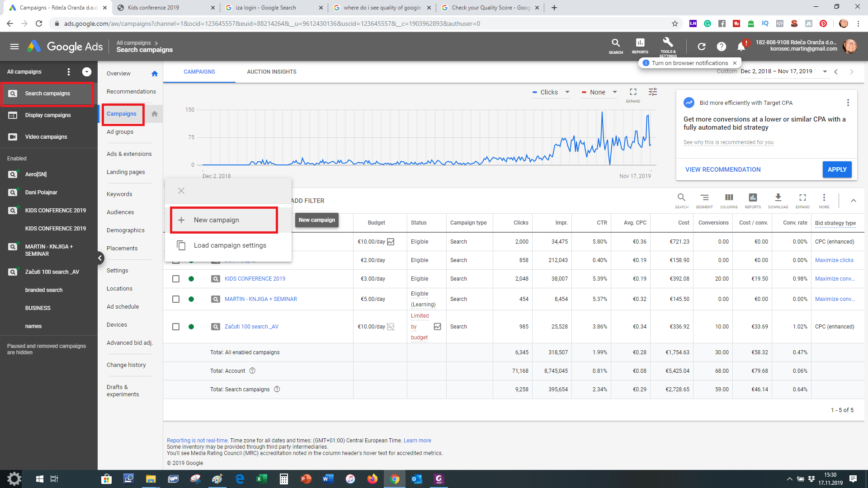868x488 pixels.
Task: Open the Tools & Settings wrench icon
Action: (668, 43)
